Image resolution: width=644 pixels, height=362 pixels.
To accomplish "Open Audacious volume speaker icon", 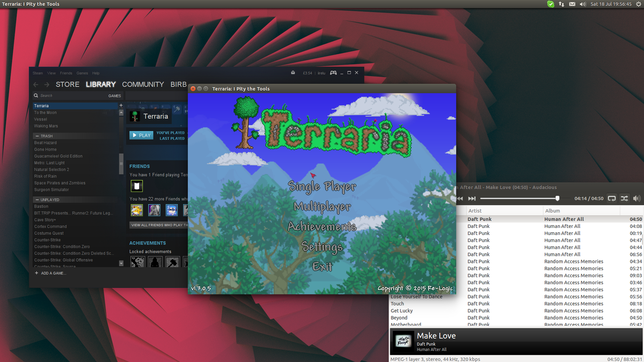I will pos(636,198).
